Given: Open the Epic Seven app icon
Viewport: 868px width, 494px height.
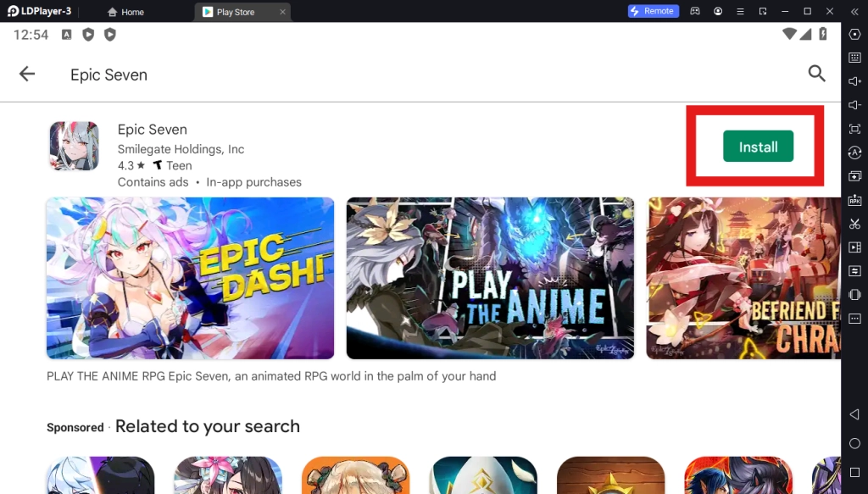Looking at the screenshot, I should click(75, 146).
